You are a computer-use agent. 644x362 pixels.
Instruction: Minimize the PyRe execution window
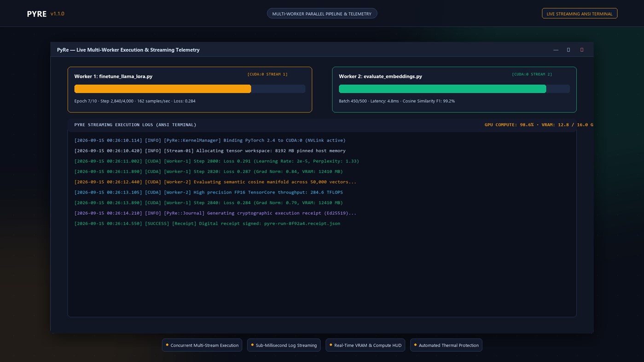click(556, 50)
